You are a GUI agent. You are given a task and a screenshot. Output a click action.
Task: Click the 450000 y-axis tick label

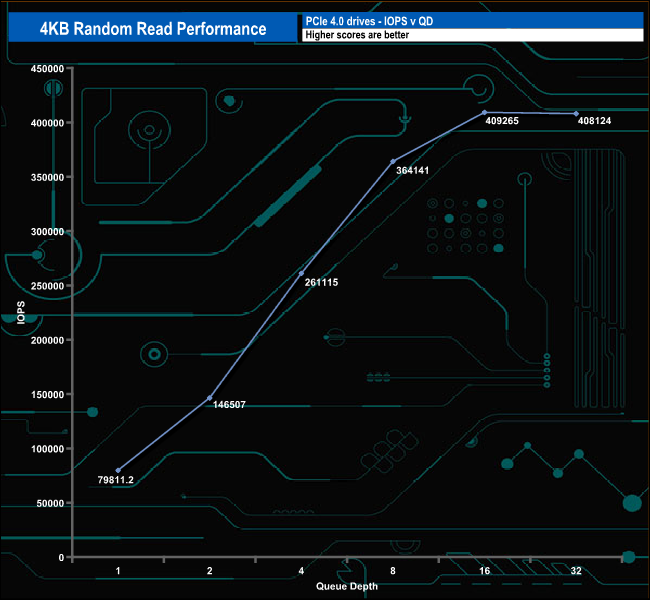click(43, 69)
